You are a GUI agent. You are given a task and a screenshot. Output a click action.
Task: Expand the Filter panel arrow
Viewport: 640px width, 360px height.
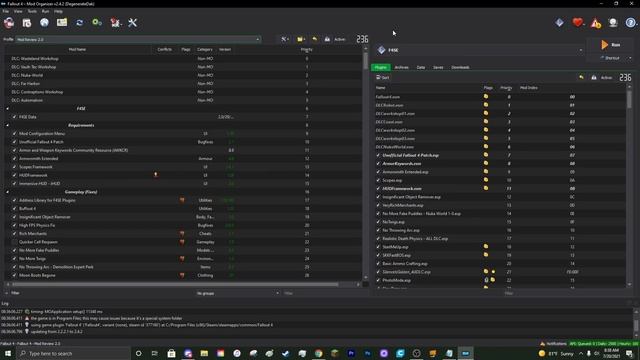7,293
